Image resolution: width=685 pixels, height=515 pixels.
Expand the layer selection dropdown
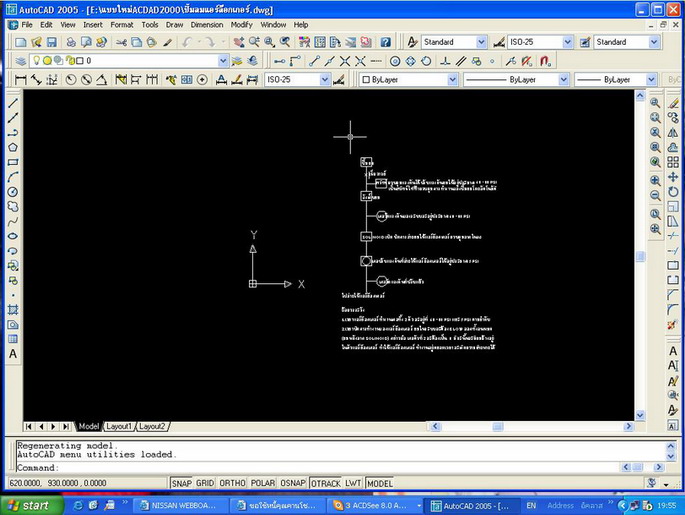coord(222,61)
